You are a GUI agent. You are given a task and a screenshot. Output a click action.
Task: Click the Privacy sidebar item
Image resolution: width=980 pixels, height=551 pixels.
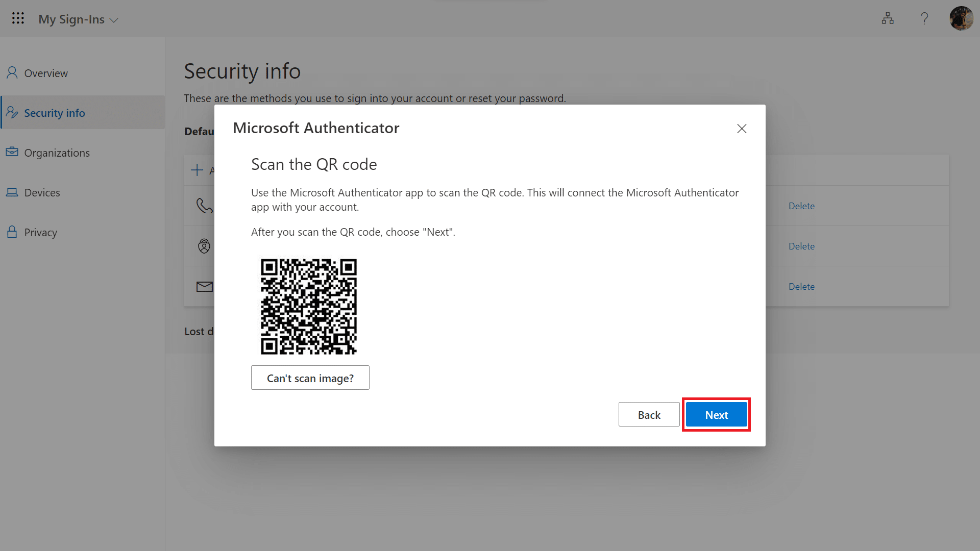40,232
